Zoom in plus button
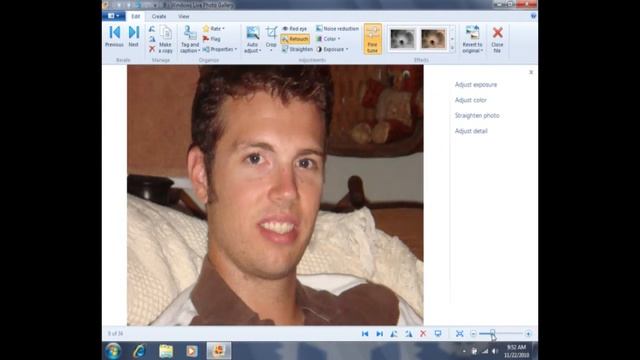Viewport: 640px width, 360px height. coord(528,334)
